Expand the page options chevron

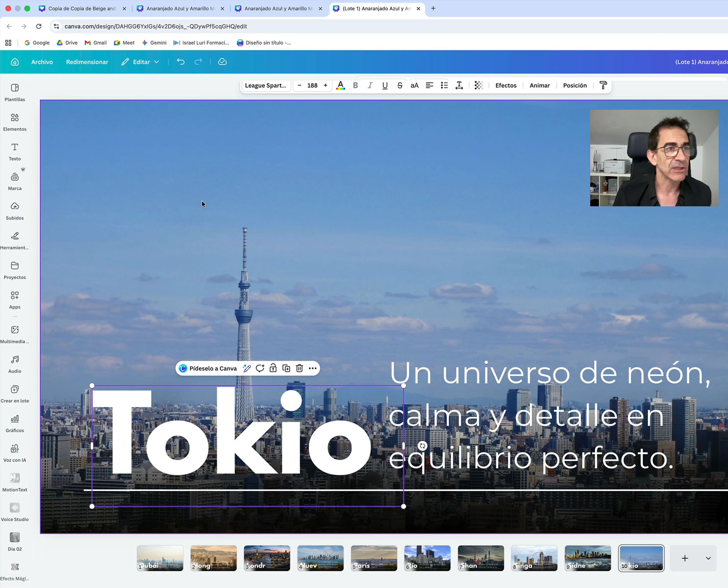click(x=708, y=558)
